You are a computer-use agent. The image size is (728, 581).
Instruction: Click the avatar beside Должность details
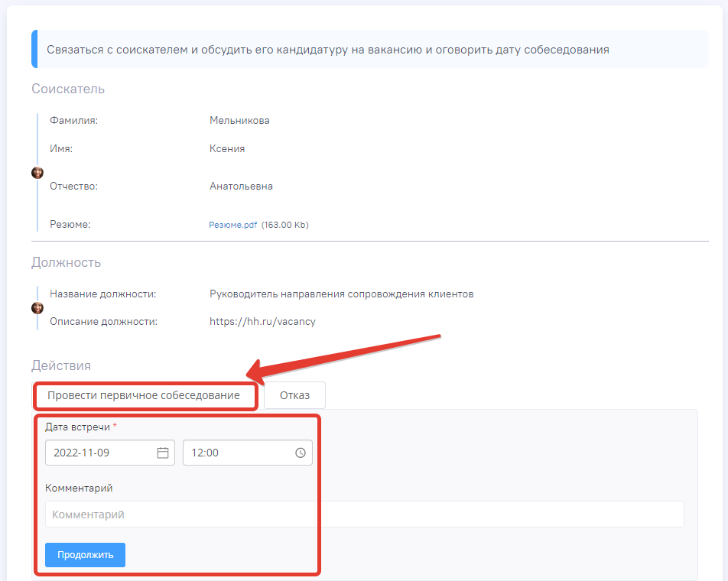click(x=37, y=308)
